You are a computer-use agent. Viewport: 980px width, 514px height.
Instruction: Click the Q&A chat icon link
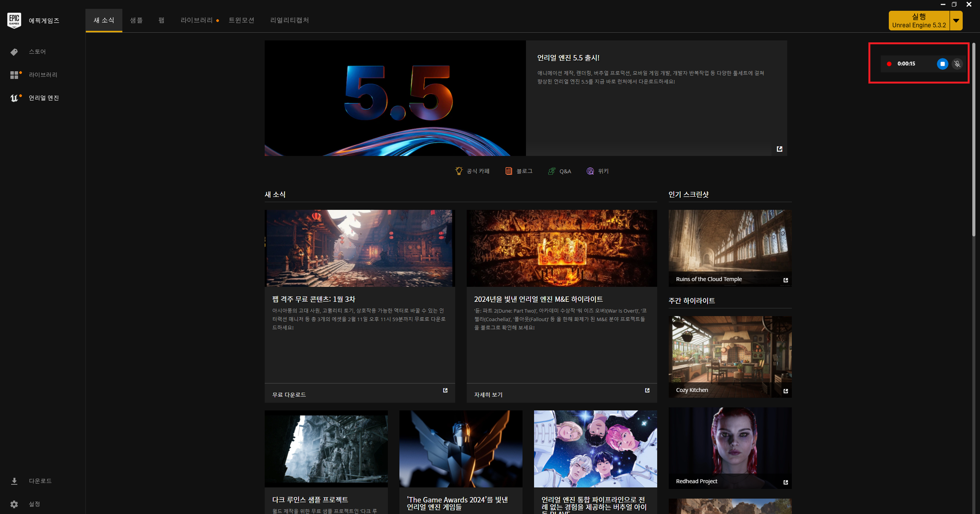552,171
